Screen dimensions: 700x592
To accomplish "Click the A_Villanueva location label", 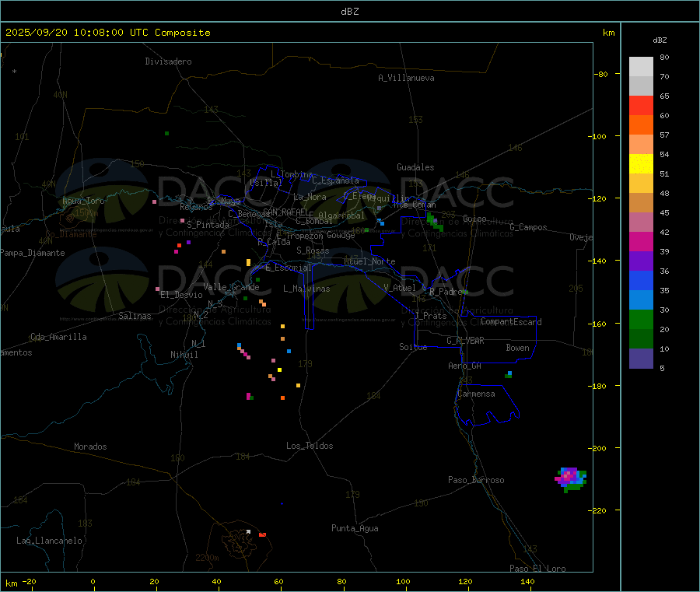I will (x=406, y=78).
